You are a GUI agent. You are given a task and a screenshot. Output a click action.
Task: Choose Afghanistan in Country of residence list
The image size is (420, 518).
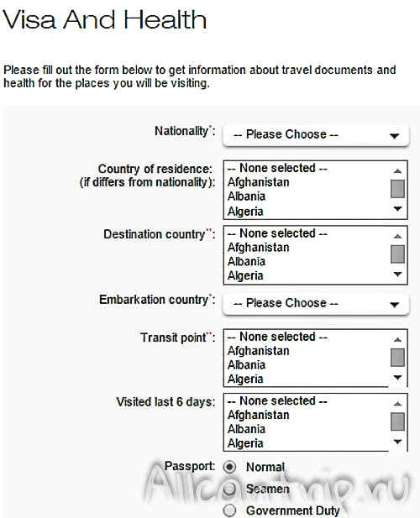point(259,182)
